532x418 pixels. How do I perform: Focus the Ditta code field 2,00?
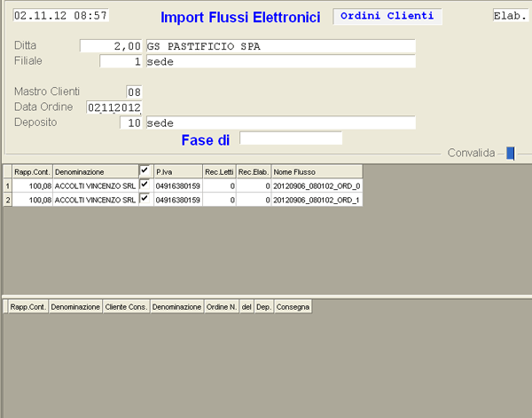pyautogui.click(x=111, y=46)
